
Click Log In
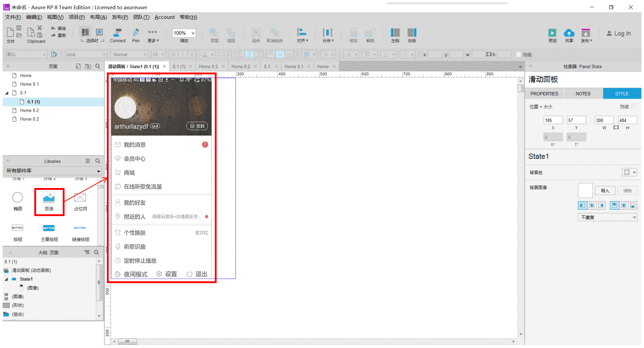[x=619, y=34]
